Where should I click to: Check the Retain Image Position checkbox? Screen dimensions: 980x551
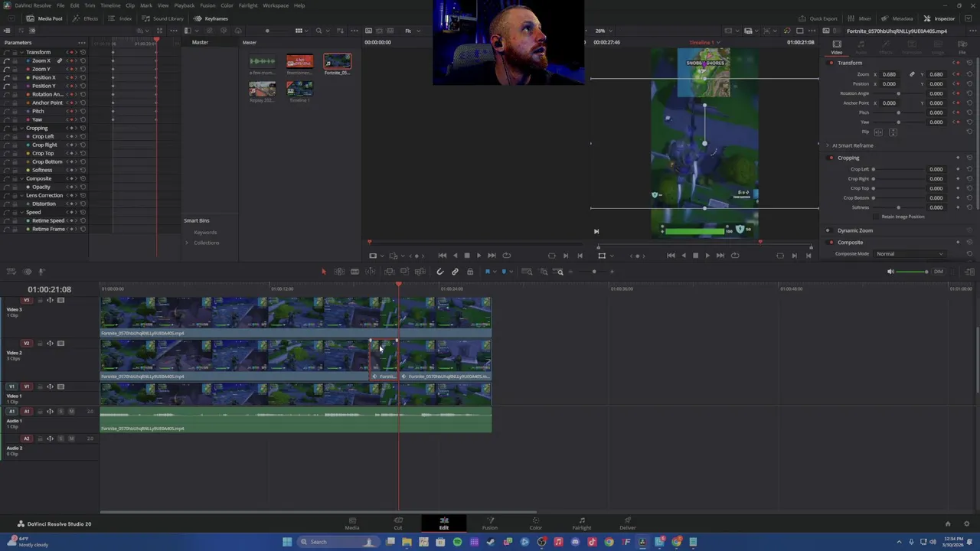pyautogui.click(x=877, y=217)
